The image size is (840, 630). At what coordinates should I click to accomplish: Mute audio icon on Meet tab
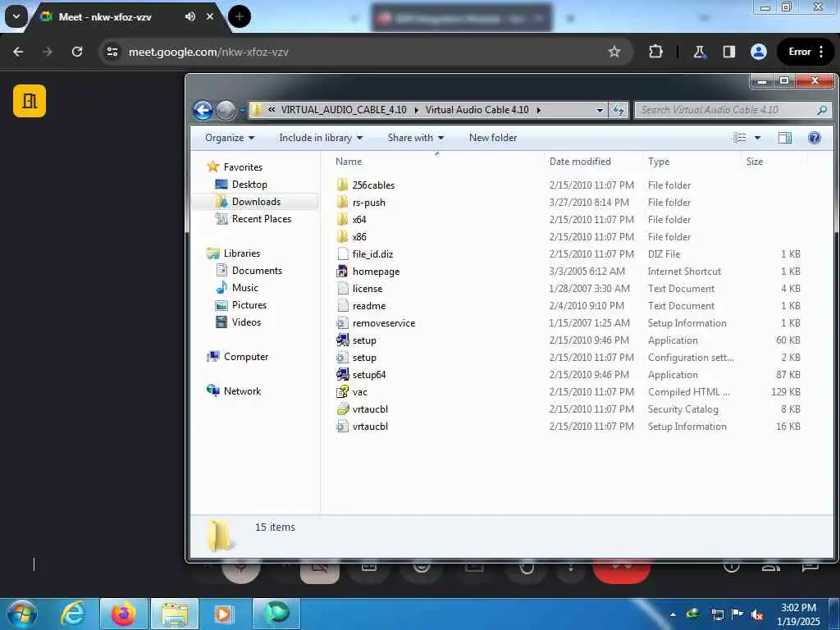tap(189, 16)
